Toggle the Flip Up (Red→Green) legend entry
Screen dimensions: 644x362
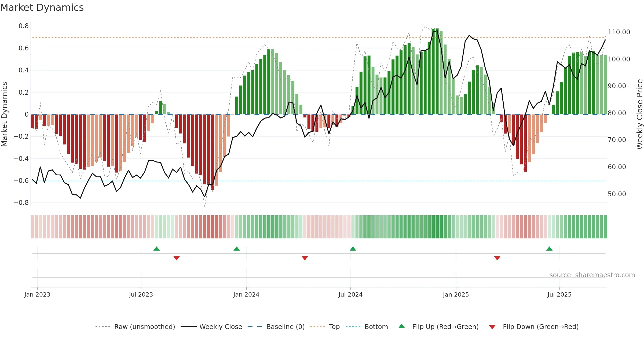(438, 327)
